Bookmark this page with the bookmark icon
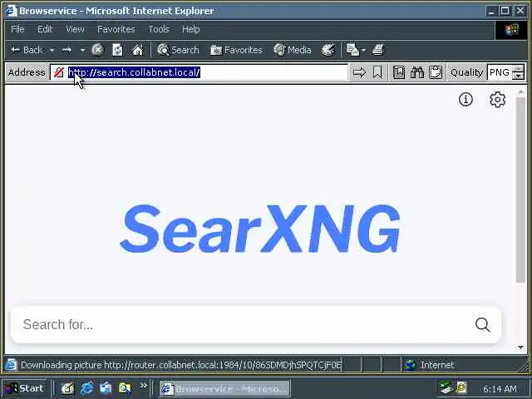Screen dimensions: 532x399 pos(377,72)
